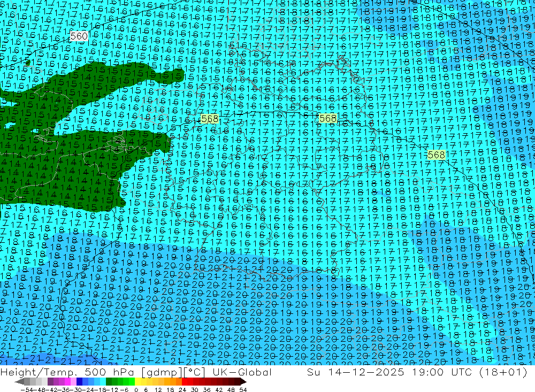The width and height of the screenshot is (535, 392).
Task: Select the yellow legend swatch at 0
Action: tap(138, 382)
